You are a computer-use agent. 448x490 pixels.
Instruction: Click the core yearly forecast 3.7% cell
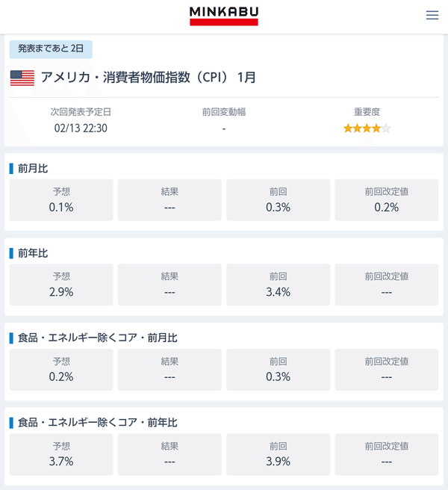[61, 454]
